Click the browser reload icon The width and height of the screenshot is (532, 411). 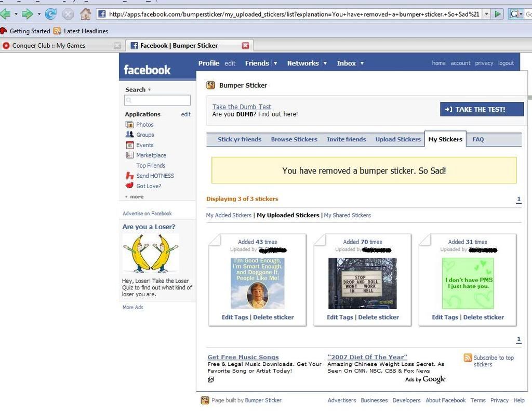pos(50,14)
